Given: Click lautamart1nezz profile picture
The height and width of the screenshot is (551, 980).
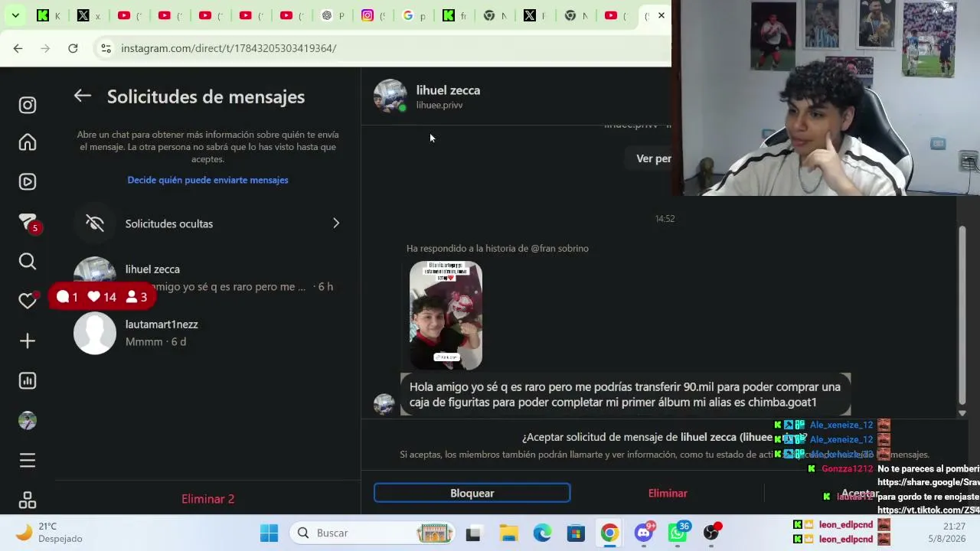Looking at the screenshot, I should [x=95, y=333].
